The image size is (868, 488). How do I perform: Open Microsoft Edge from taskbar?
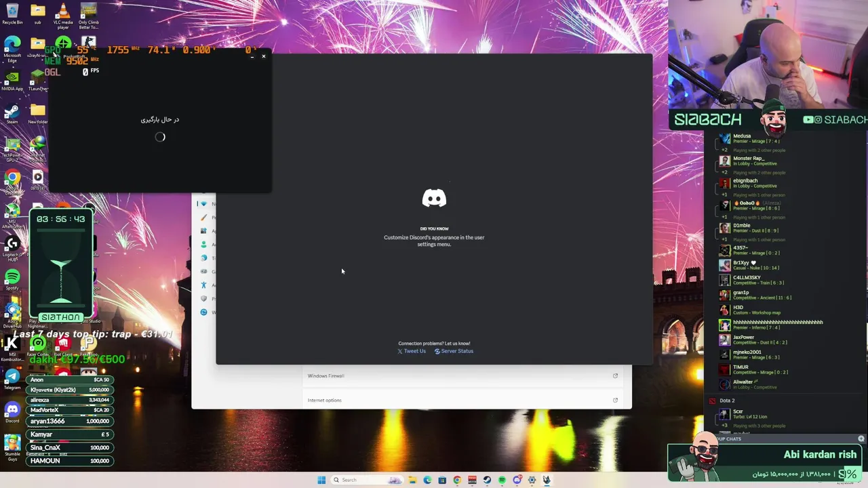click(x=427, y=480)
